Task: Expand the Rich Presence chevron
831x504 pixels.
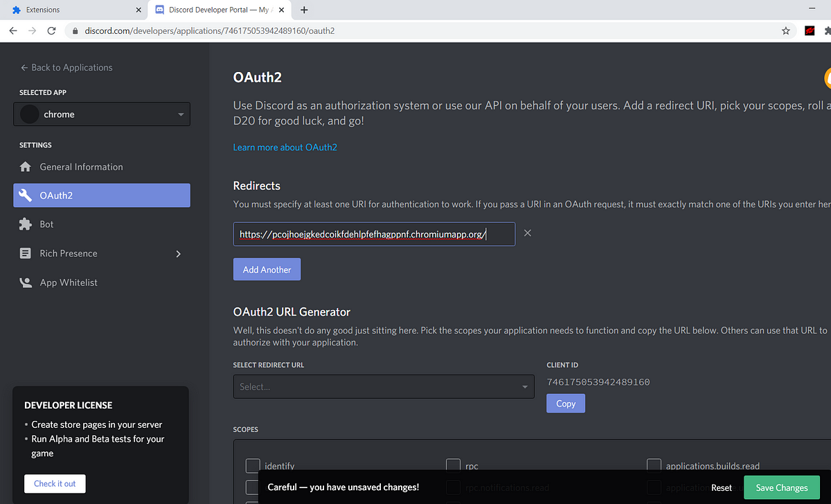Action: [x=178, y=254]
